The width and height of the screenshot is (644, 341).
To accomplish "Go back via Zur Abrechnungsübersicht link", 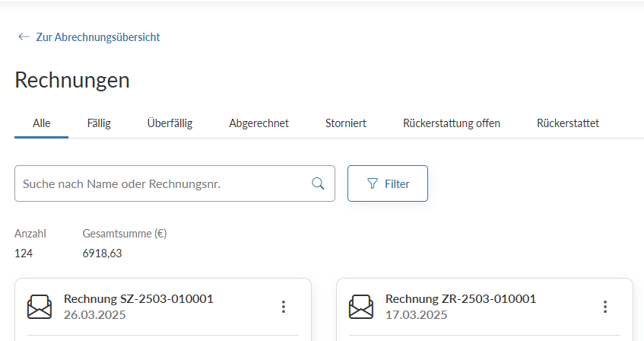I will [x=89, y=37].
